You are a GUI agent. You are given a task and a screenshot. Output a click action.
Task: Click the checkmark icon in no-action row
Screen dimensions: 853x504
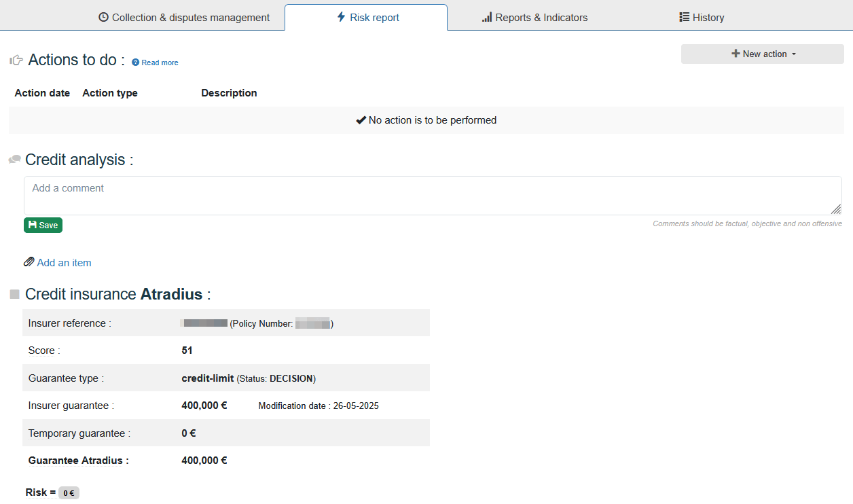[x=361, y=120]
